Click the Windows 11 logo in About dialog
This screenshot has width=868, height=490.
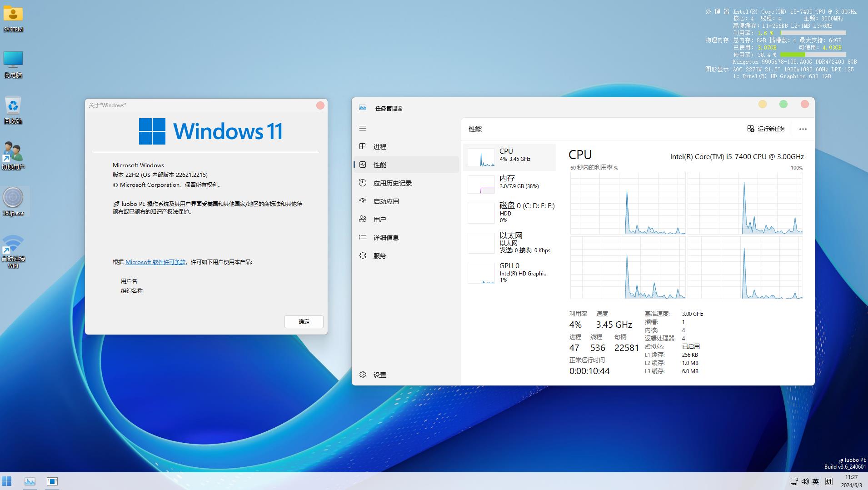(210, 131)
